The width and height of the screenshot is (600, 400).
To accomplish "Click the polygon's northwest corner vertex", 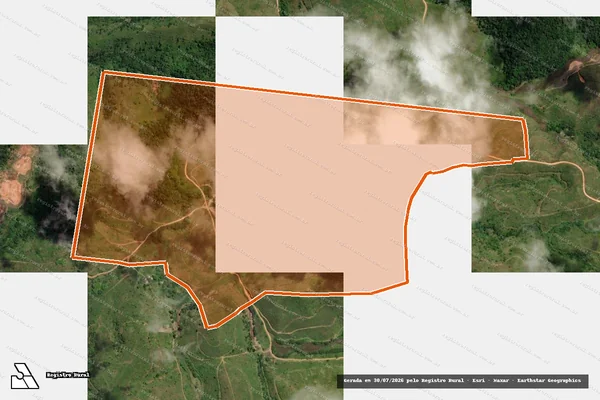I will (104, 73).
